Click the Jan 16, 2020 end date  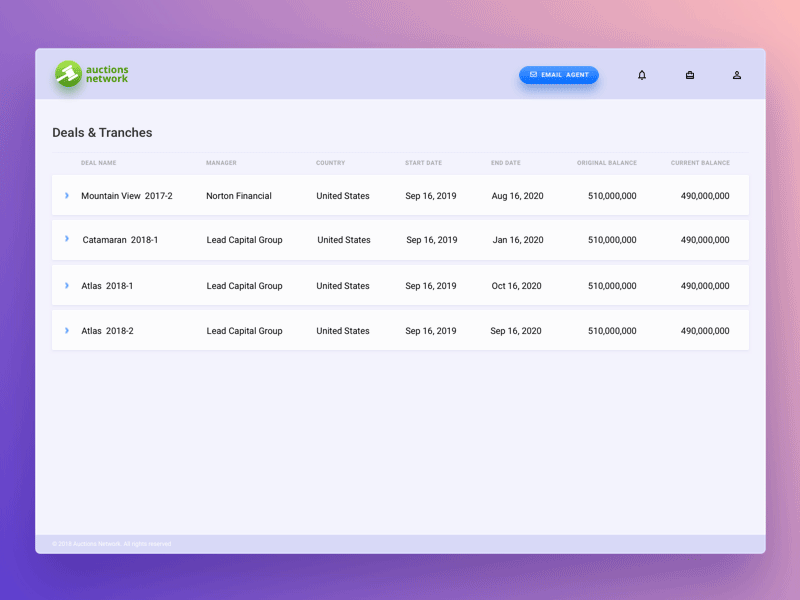(x=518, y=240)
